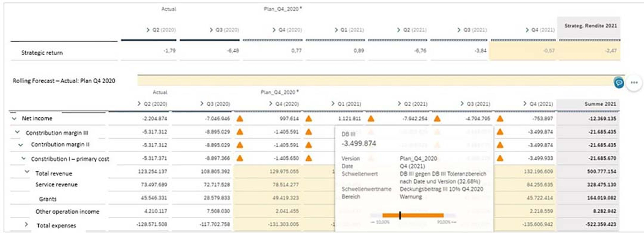Select the Strategic return row label
644x233 pixels.
pos(42,53)
